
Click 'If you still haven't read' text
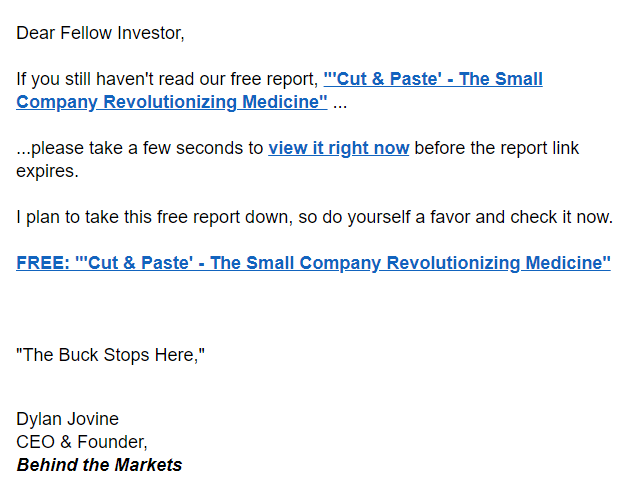tap(100, 79)
